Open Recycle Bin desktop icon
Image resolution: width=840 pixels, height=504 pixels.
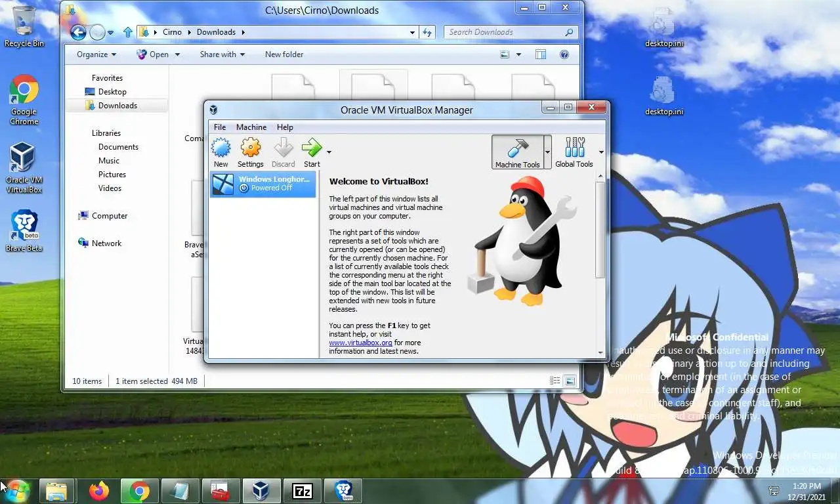[24, 26]
